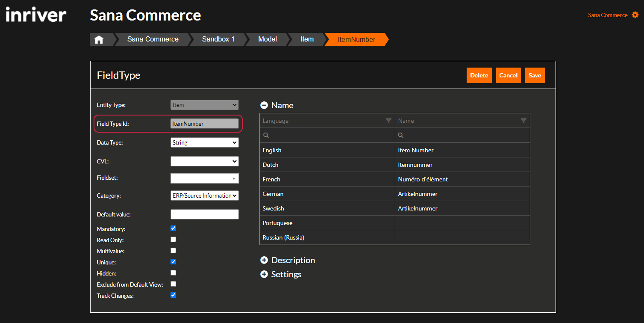Select the German language cell
The height and width of the screenshot is (323, 644).
click(327, 194)
